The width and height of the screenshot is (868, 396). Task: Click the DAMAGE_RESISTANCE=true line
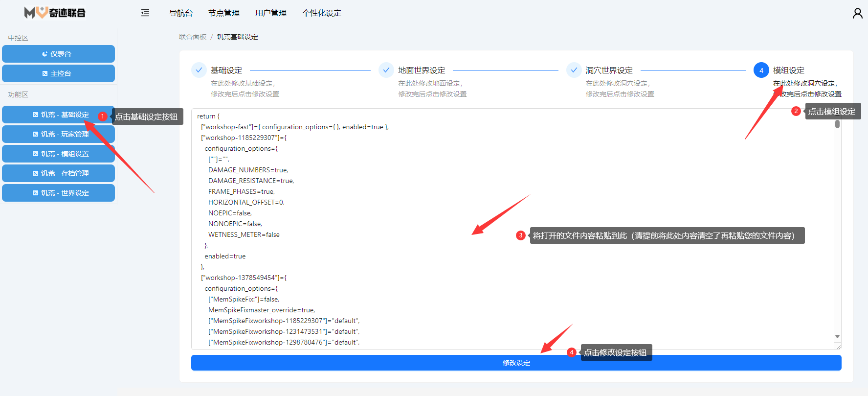click(x=251, y=181)
